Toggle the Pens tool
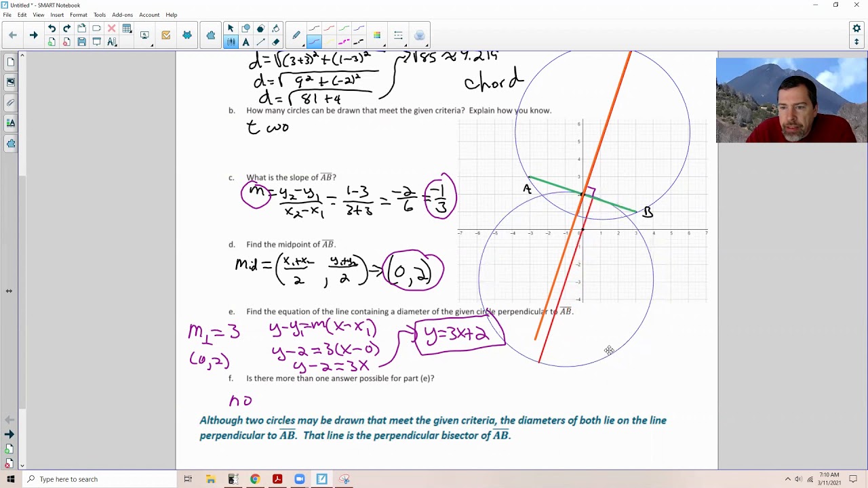The width and height of the screenshot is (868, 488). (x=231, y=42)
